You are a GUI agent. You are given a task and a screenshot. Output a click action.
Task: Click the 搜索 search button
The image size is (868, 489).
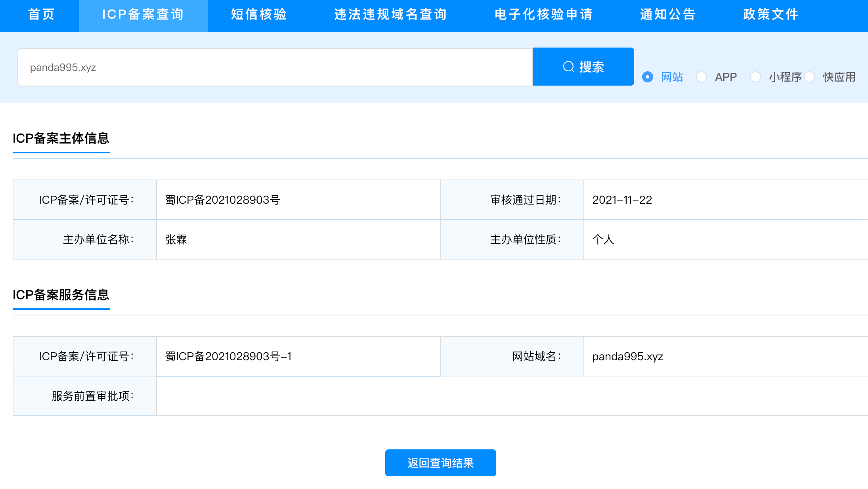coord(583,67)
